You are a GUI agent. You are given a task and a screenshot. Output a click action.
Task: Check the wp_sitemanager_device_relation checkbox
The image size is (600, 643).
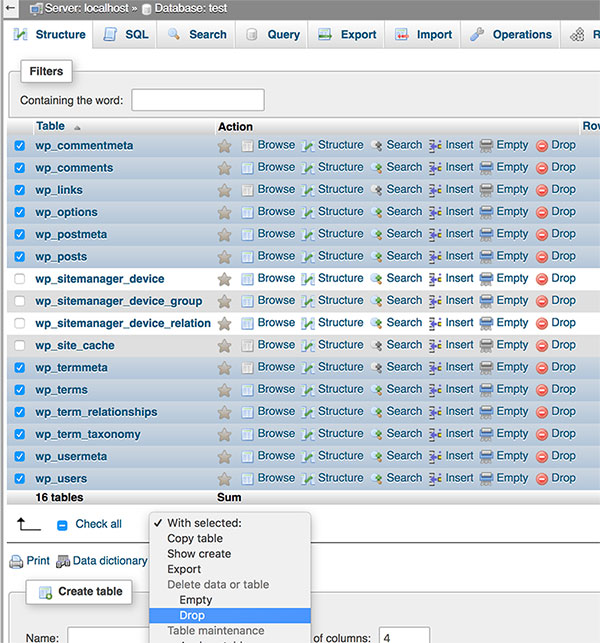pyautogui.click(x=20, y=323)
